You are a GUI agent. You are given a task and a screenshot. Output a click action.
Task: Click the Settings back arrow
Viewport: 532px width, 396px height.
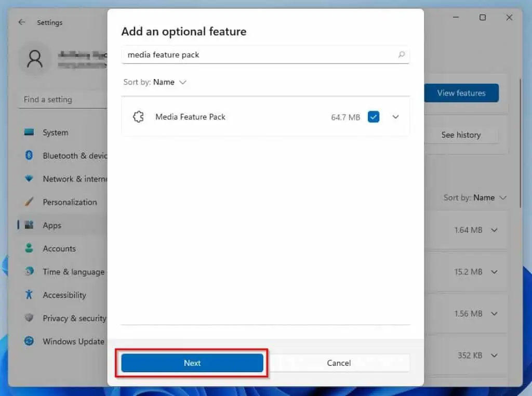22,22
